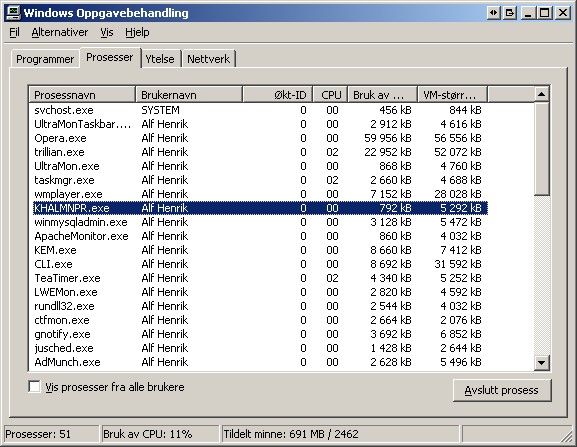Click the scrollbar down arrow
The image size is (577, 447).
(x=541, y=362)
